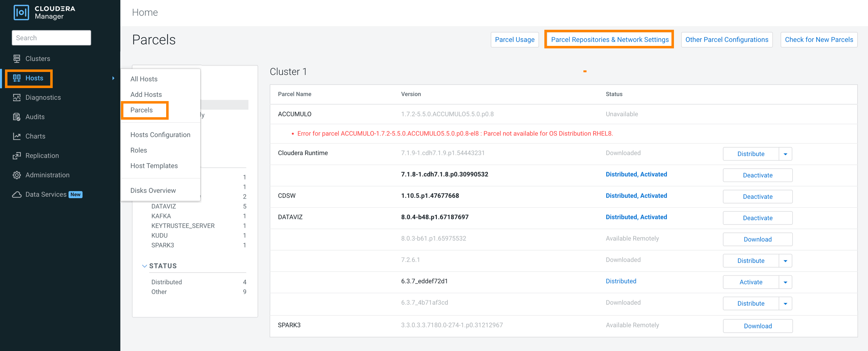868x351 pixels.
Task: Click the Administration gear icon
Action: pyautogui.click(x=16, y=175)
